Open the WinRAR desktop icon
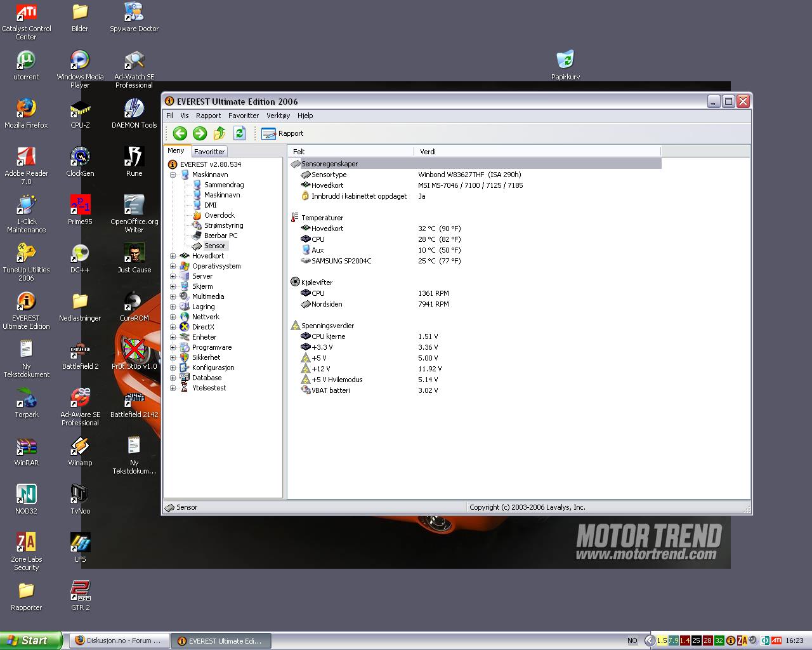This screenshot has width=812, height=650. click(x=26, y=451)
